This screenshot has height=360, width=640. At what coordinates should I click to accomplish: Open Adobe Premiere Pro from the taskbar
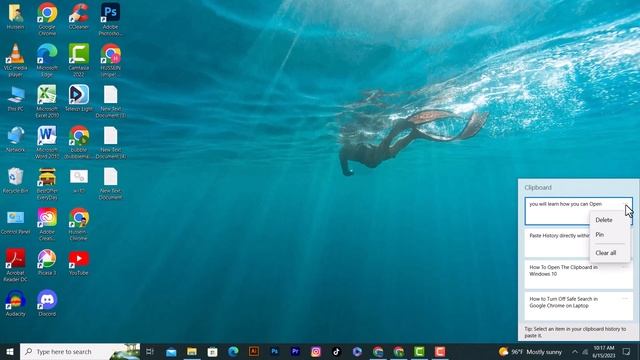click(x=295, y=351)
